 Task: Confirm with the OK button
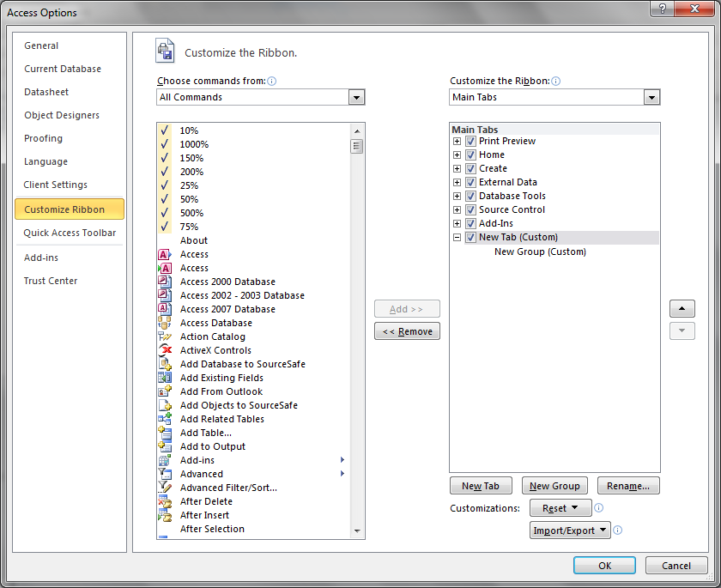click(x=604, y=566)
